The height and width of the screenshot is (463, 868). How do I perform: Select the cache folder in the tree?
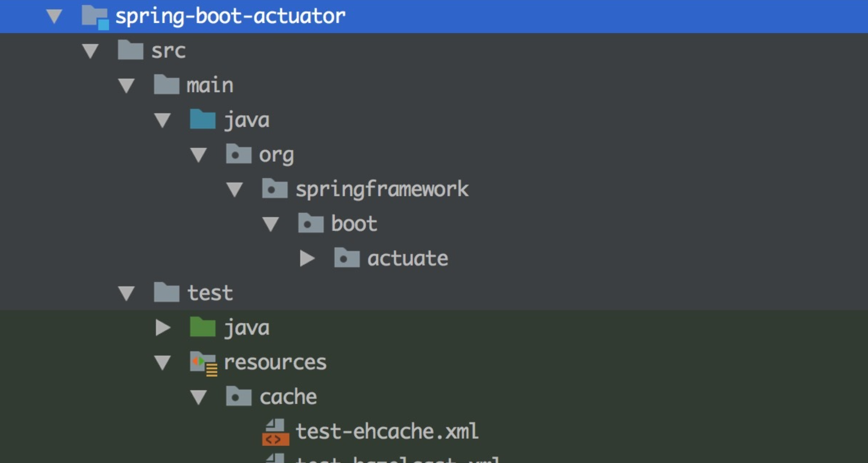click(288, 397)
